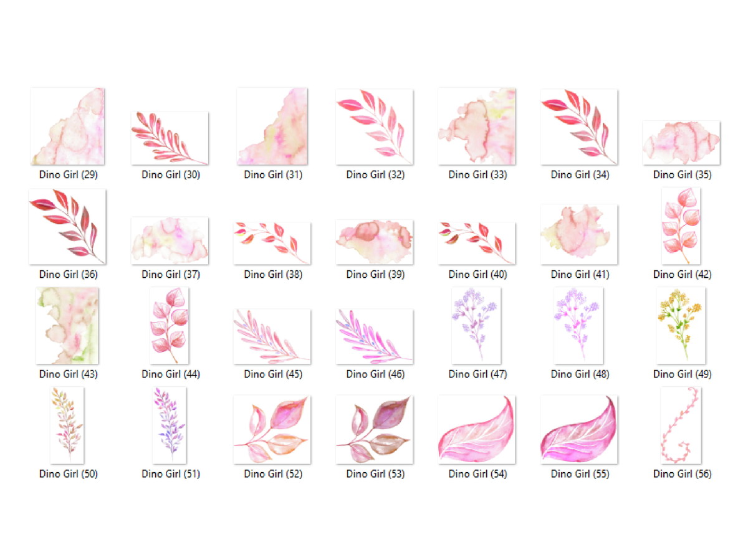Click the file name label Dino Girl (45)
The width and height of the screenshot is (748, 560).
coord(273,374)
